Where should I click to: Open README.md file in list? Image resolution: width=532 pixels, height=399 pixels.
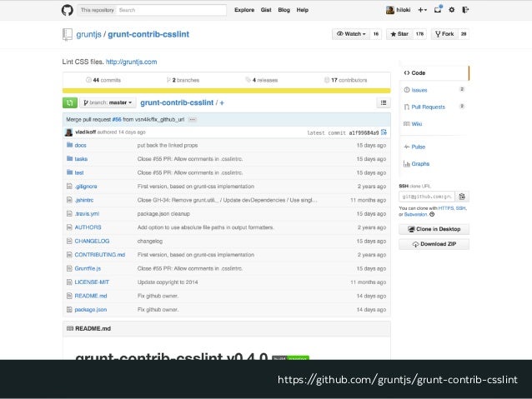91,296
